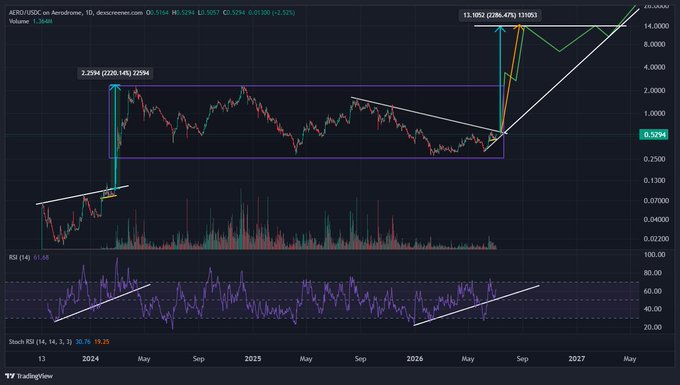Select the Volume value 1.364M

pos(42,21)
